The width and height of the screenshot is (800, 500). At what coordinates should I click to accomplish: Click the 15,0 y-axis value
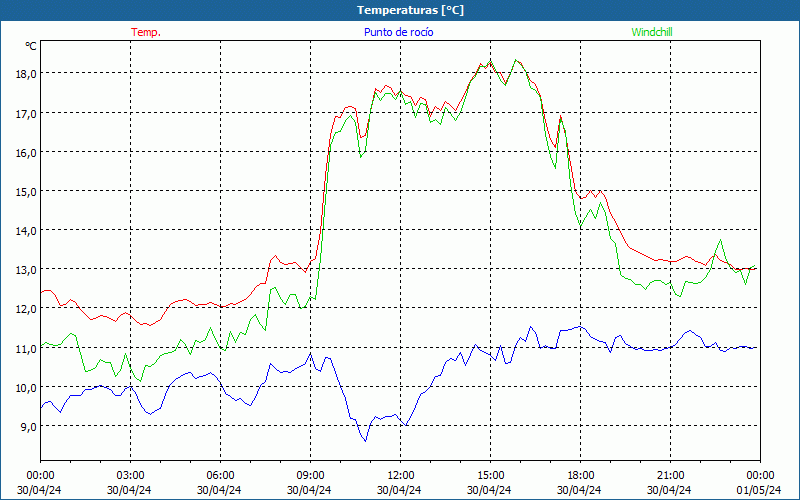(27, 192)
